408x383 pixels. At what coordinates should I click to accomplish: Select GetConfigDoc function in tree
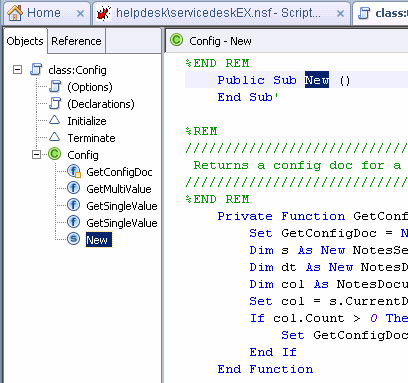pos(119,172)
